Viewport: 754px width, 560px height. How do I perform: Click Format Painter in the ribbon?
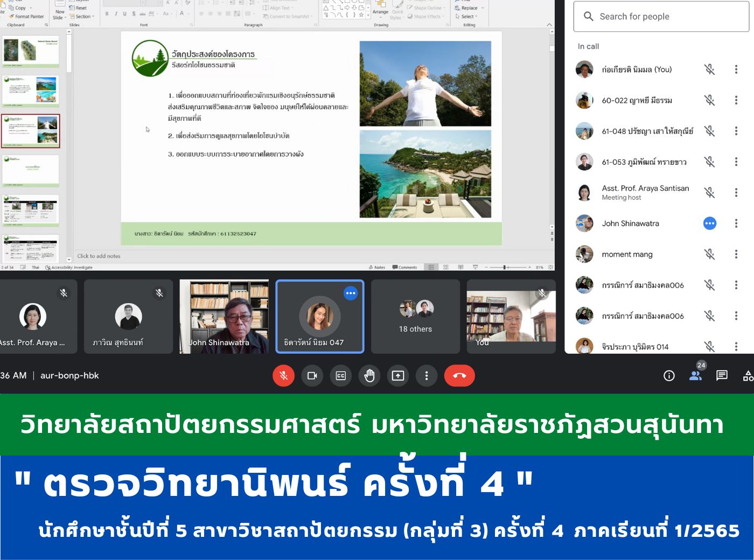pyautogui.click(x=27, y=17)
